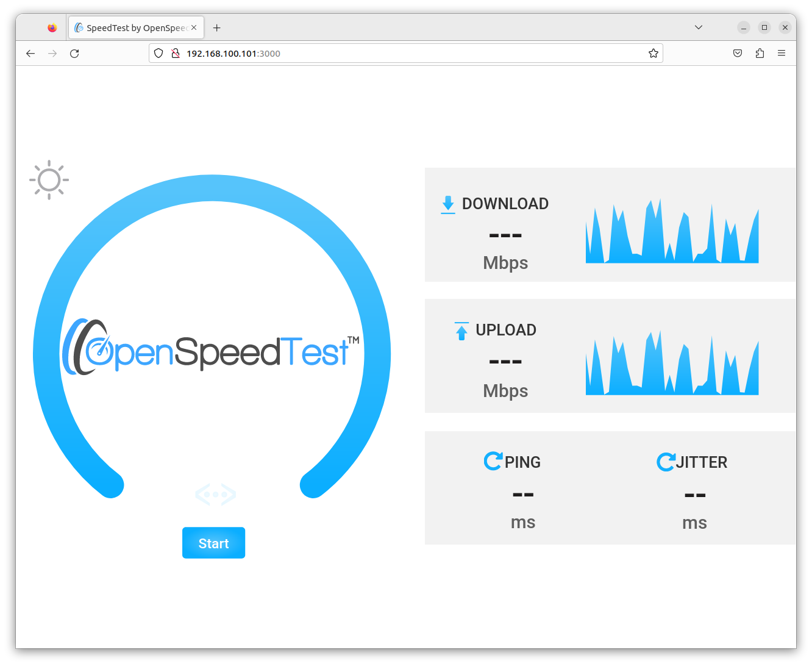Viewport: 812px width, 666px height.
Task: Close the SpeedTest tab
Action: (x=194, y=27)
